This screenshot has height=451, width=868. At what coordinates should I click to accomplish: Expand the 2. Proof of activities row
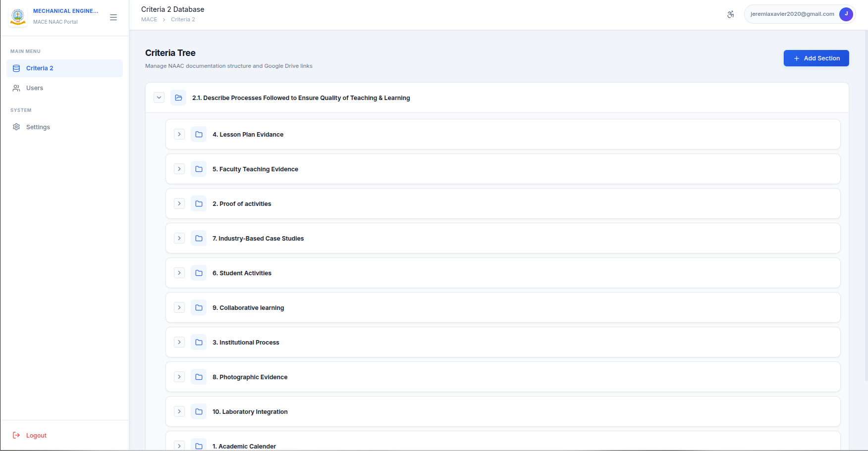[179, 203]
